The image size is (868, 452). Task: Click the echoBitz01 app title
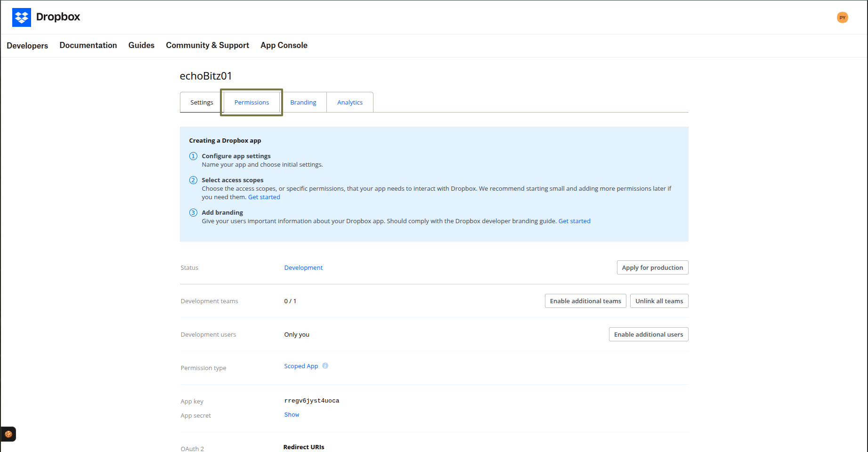pos(206,76)
